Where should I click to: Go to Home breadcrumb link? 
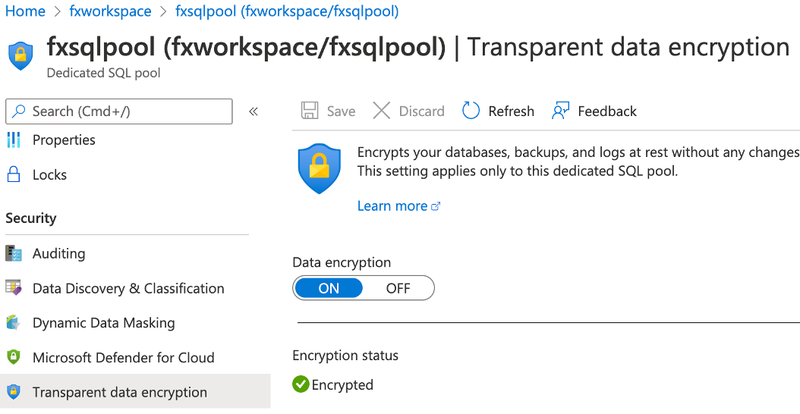tap(26, 11)
